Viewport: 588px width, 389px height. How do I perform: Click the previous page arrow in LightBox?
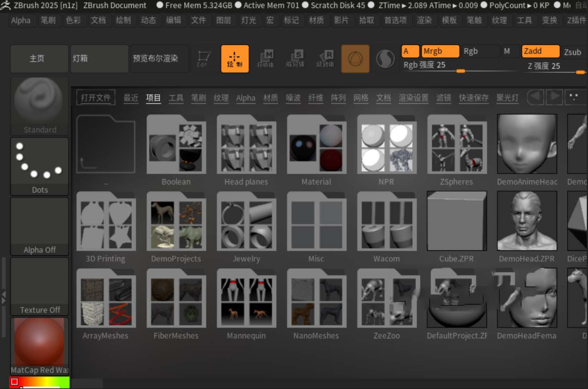[x=535, y=98]
